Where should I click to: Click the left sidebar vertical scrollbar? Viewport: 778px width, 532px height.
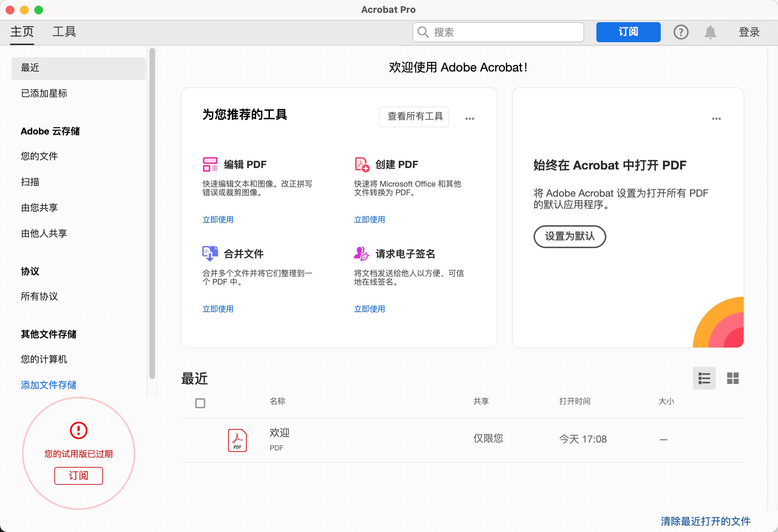tap(152, 213)
